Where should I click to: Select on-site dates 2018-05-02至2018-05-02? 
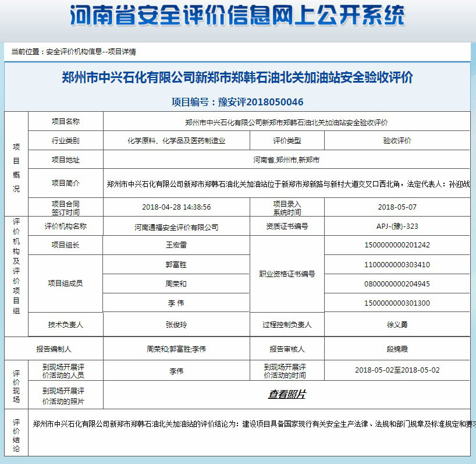coord(397,370)
